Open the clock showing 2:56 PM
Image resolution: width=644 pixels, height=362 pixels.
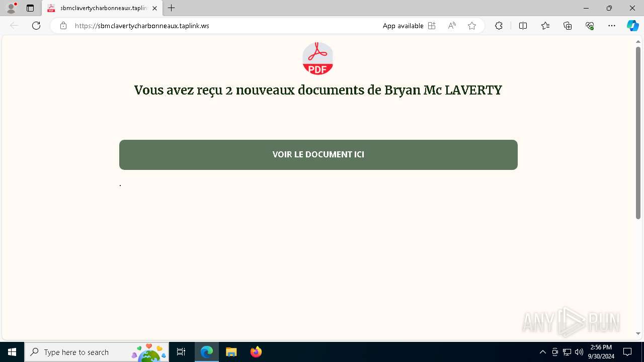pos(601,352)
